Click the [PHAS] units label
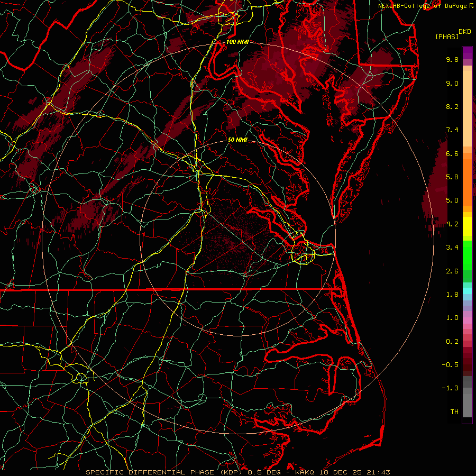476x476 pixels. tap(447, 36)
